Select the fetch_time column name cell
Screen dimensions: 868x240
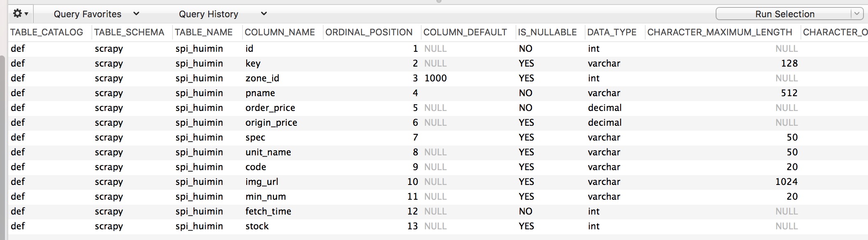pyautogui.click(x=268, y=211)
